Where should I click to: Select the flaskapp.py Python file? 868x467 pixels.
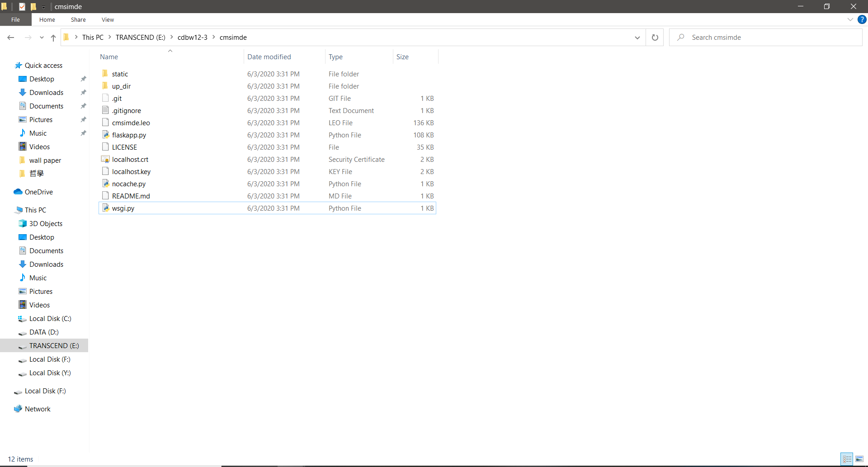(x=129, y=135)
